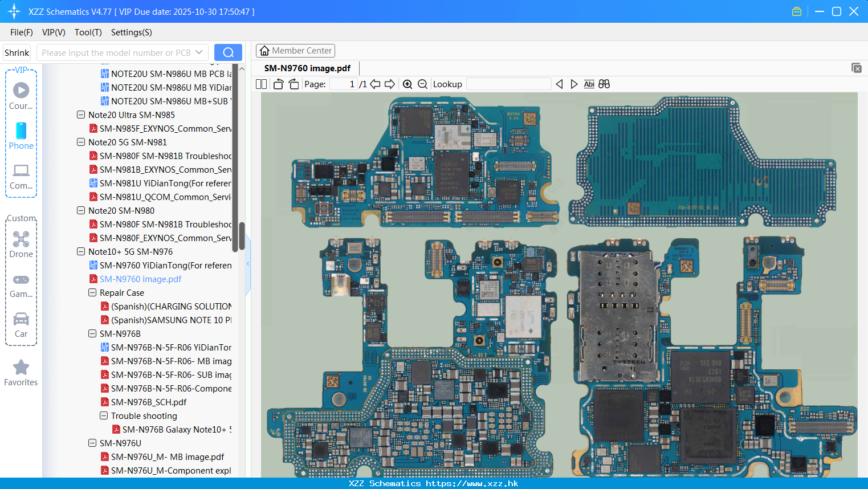Open (Spanish)(CHARGING SOLUTION PDF

pos(166,306)
